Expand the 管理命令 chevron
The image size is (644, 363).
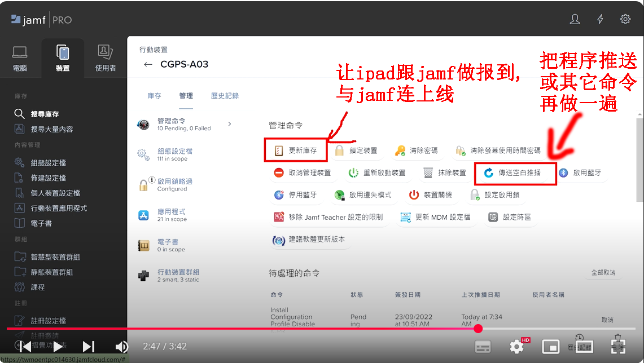229,124
